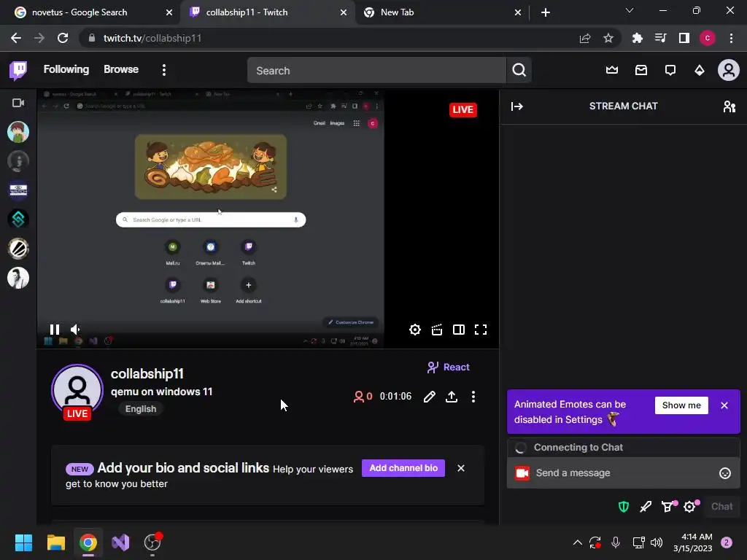Click the collabship11 channel name

coord(147,374)
